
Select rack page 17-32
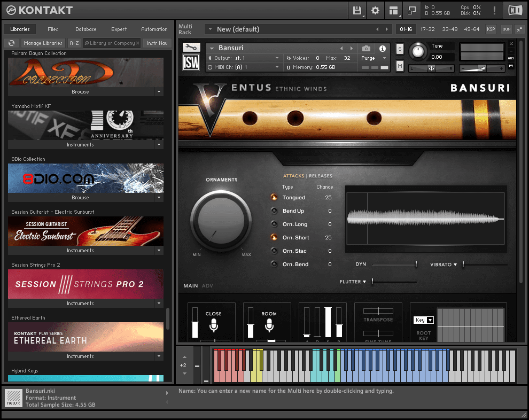pos(427,29)
